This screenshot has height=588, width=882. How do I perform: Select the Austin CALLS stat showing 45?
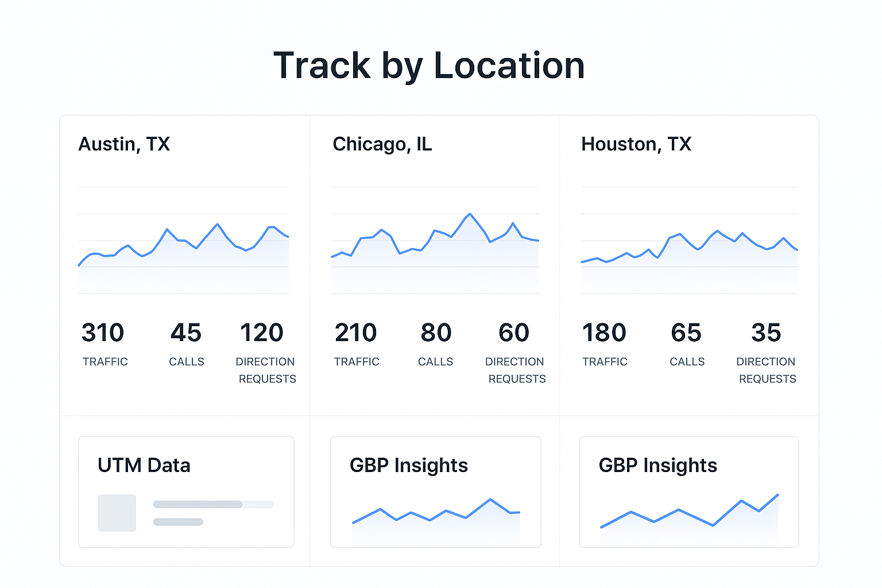coord(186,332)
